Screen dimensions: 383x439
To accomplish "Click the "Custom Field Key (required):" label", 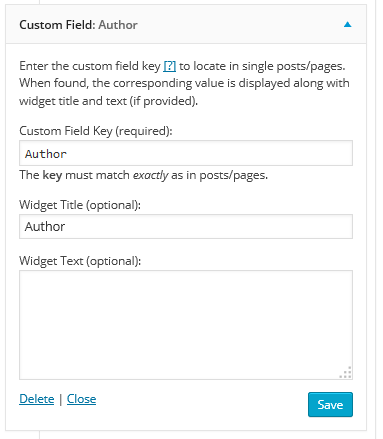I will point(96,131).
